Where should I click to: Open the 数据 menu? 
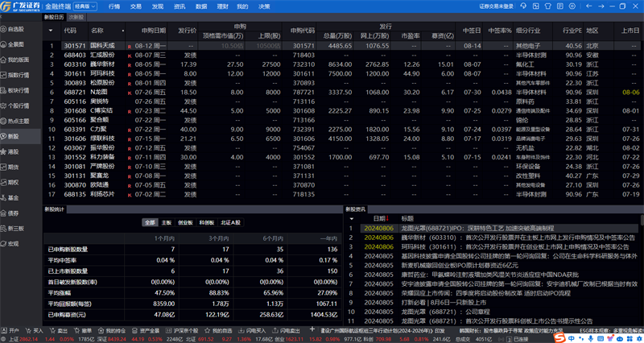[x=201, y=6]
